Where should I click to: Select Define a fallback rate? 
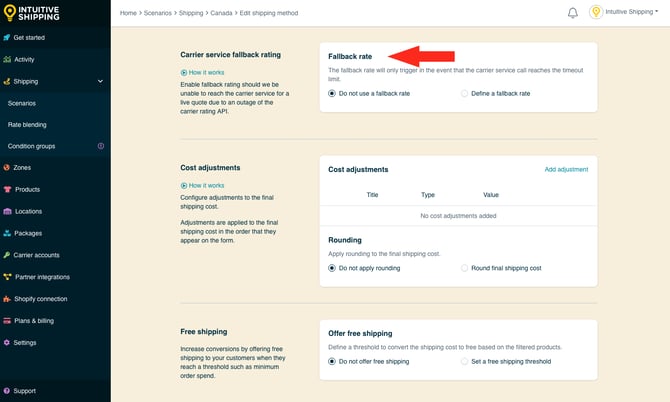pyautogui.click(x=464, y=94)
